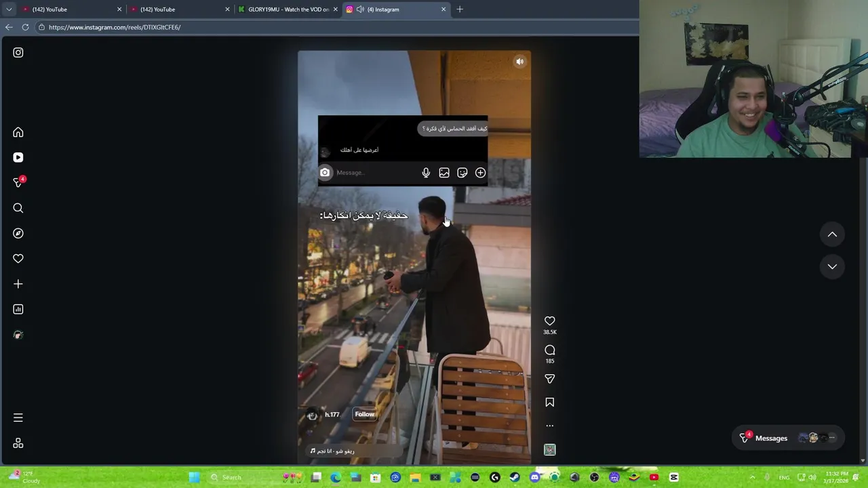868x488 pixels.
Task: Open the Instagram logo home link
Action: tap(18, 52)
